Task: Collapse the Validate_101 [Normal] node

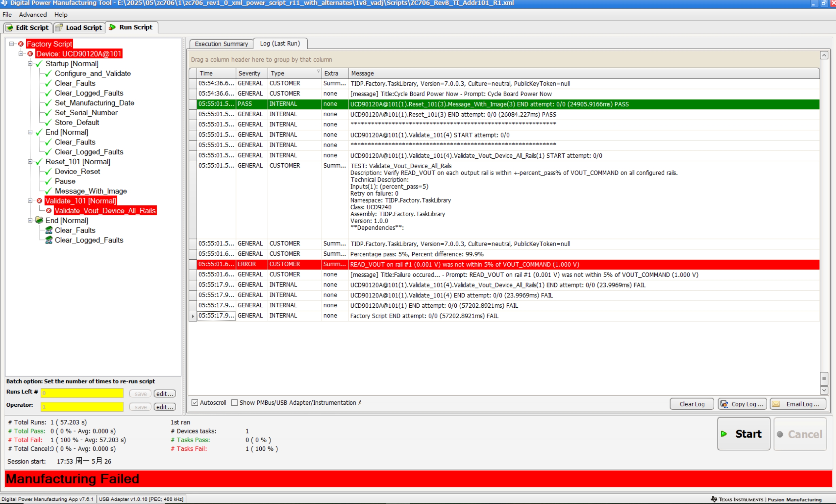Action: click(30, 201)
